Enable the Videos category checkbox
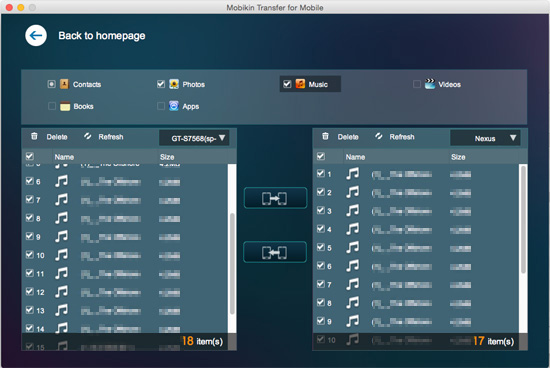 pos(416,84)
